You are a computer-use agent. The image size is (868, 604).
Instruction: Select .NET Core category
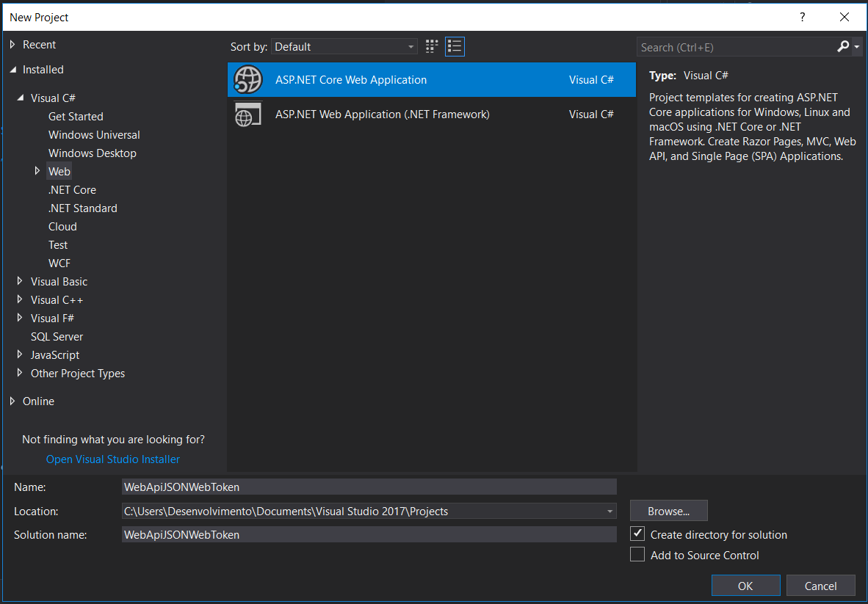(x=72, y=190)
